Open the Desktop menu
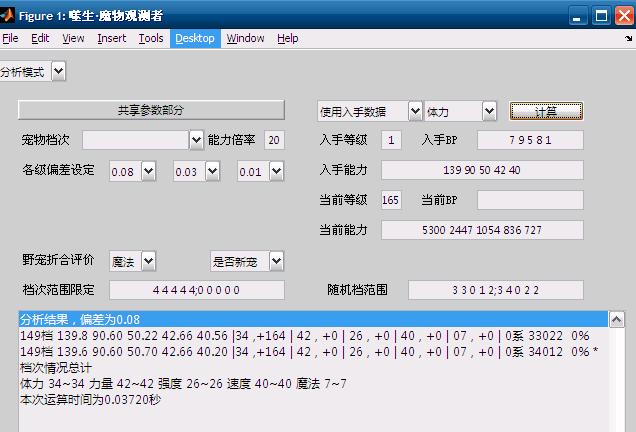 (x=194, y=38)
